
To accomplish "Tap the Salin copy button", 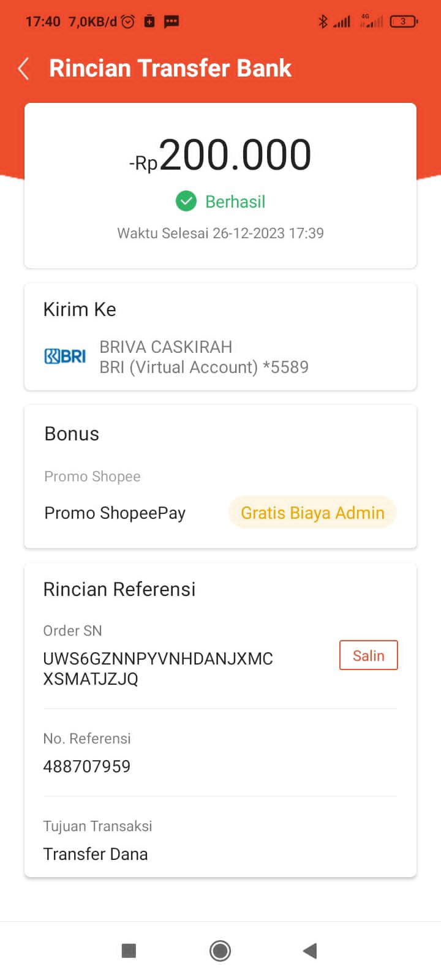I will pos(368,655).
